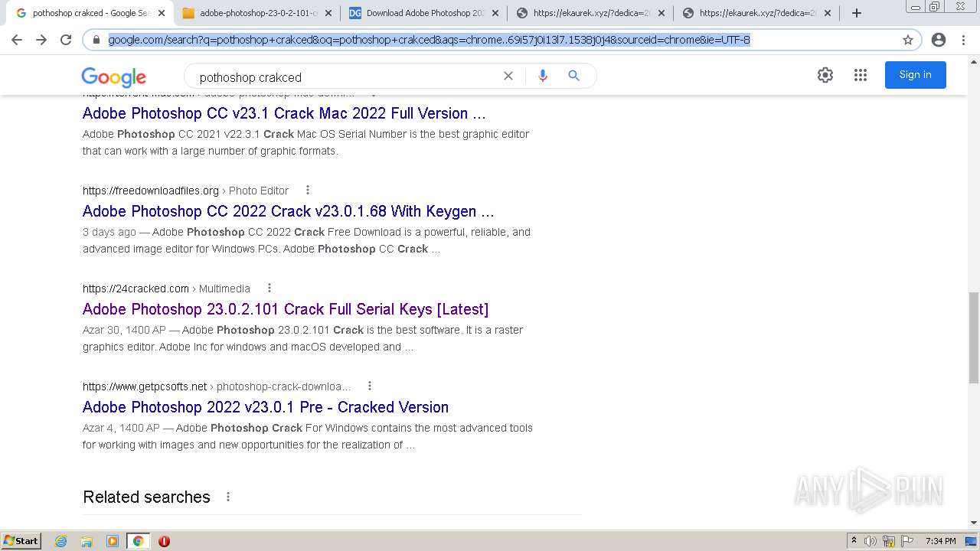Open the volume speaker tray icon
Image resolution: width=980 pixels, height=551 pixels.
(871, 541)
